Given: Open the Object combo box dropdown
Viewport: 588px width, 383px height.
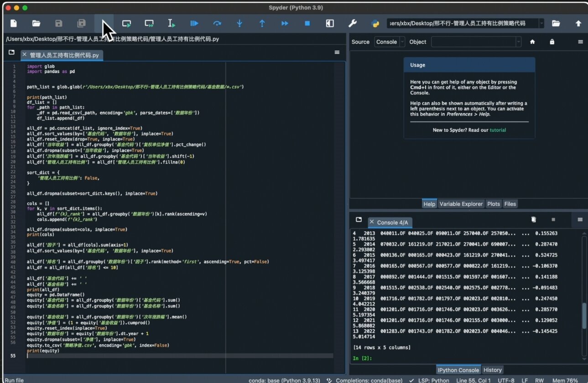Looking at the screenshot, I should click(x=518, y=42).
